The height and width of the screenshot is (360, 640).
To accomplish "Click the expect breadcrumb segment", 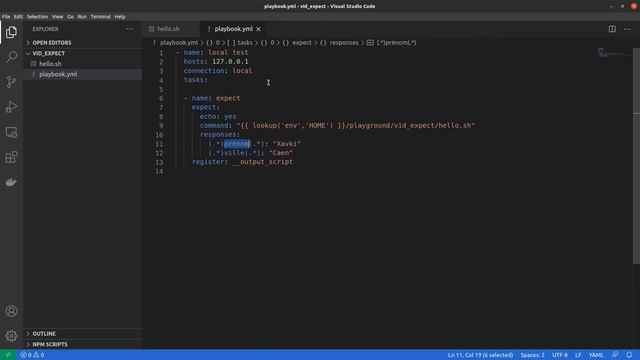I will (x=302, y=42).
